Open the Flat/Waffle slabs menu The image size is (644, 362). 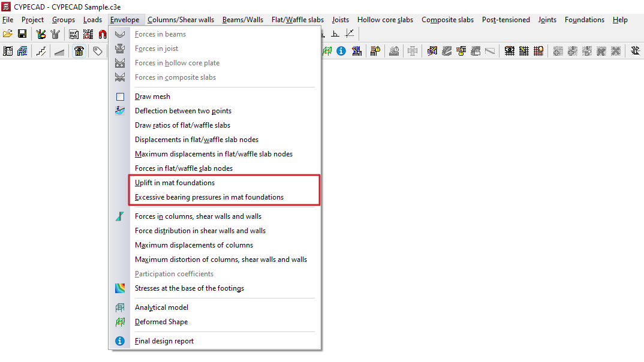297,20
